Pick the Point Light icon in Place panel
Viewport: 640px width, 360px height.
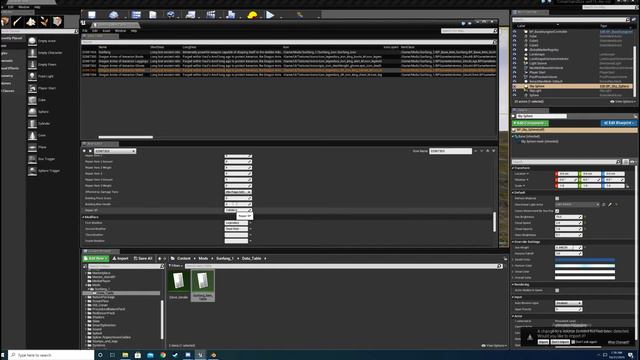coord(32,76)
